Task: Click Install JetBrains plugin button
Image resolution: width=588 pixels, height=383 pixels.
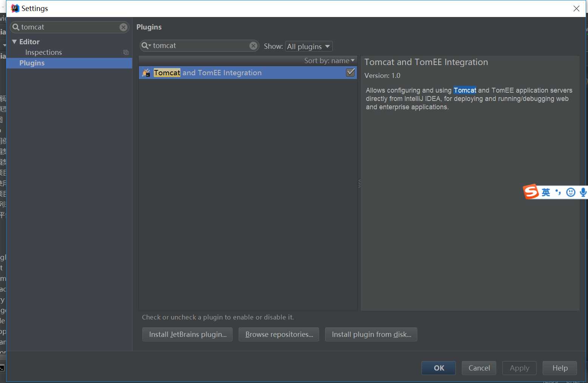Action: point(188,334)
